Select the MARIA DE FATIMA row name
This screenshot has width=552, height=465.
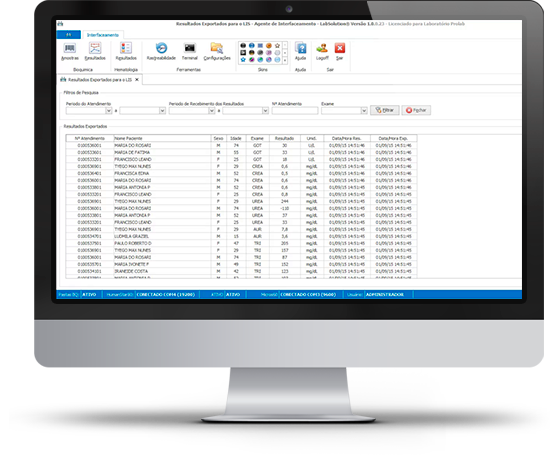[132, 152]
